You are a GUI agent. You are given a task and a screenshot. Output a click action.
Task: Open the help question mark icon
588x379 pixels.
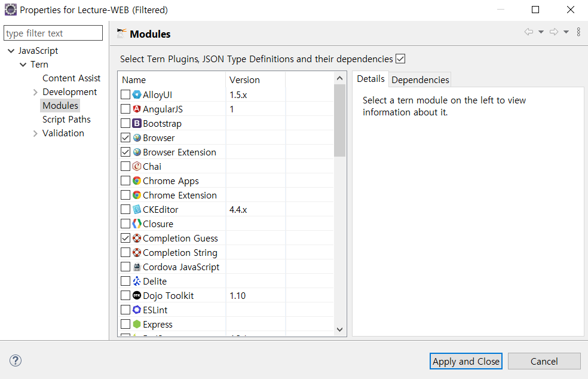tap(15, 360)
